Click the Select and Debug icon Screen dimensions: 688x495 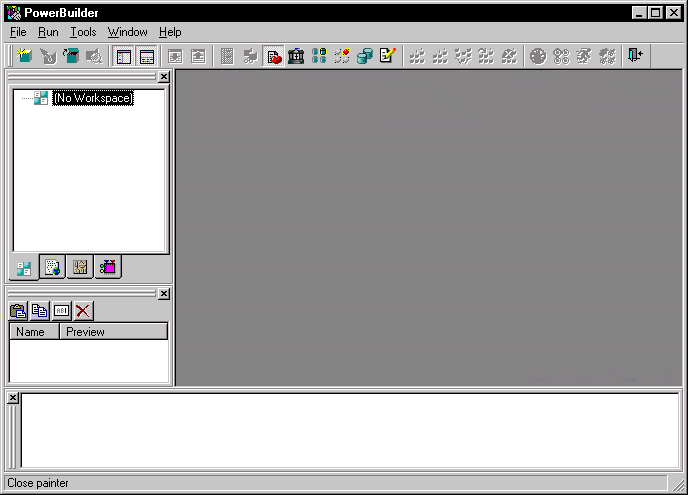click(561, 56)
